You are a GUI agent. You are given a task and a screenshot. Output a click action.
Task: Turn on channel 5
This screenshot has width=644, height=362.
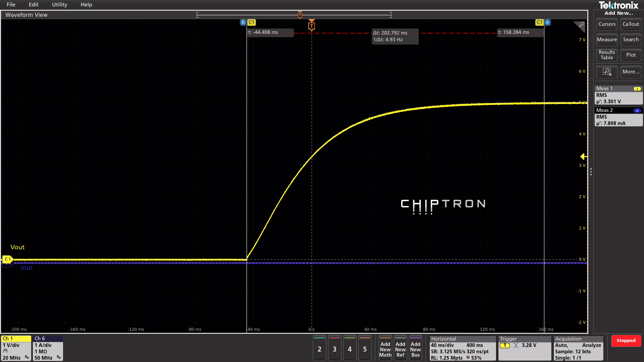point(365,349)
